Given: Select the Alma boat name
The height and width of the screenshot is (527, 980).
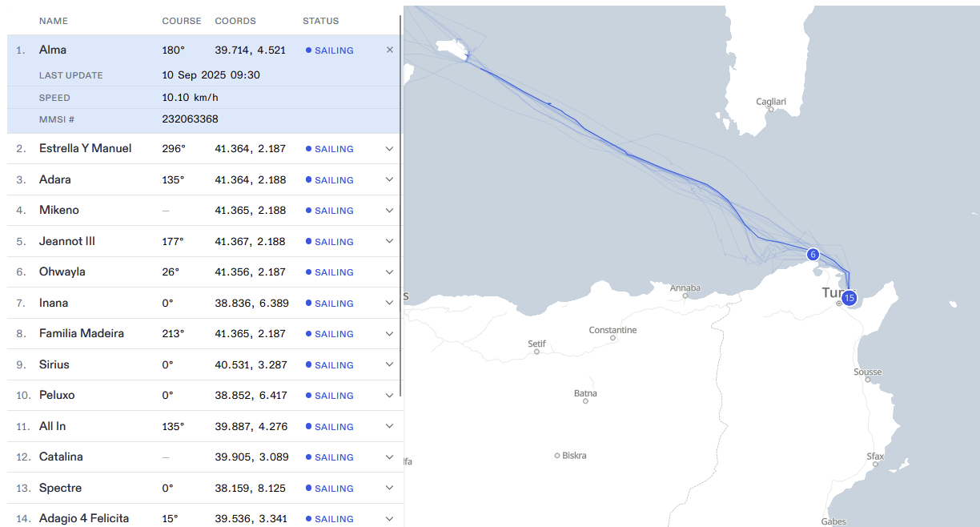Looking at the screenshot, I should [x=53, y=50].
